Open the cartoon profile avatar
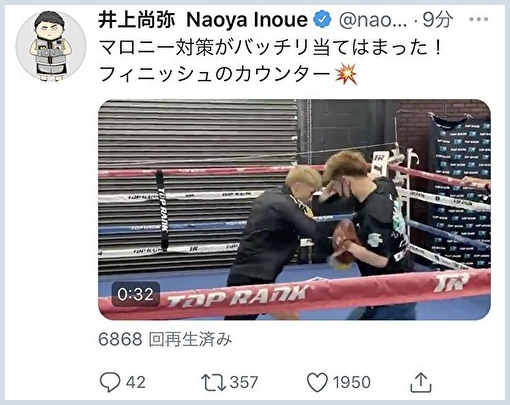Image resolution: width=510 pixels, height=405 pixels. [51, 46]
